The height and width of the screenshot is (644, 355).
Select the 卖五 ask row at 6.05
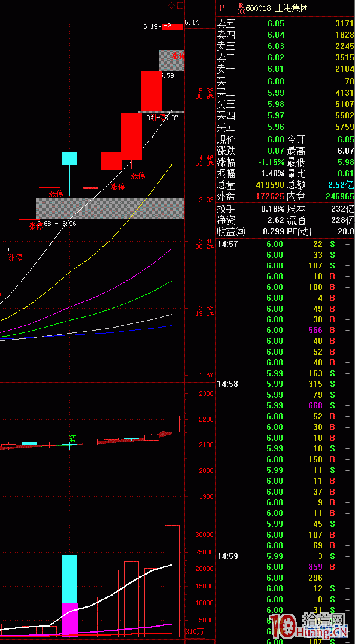(x=285, y=23)
